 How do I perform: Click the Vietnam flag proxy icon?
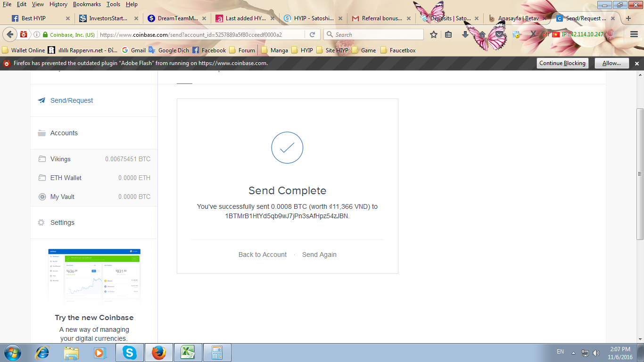click(x=556, y=34)
